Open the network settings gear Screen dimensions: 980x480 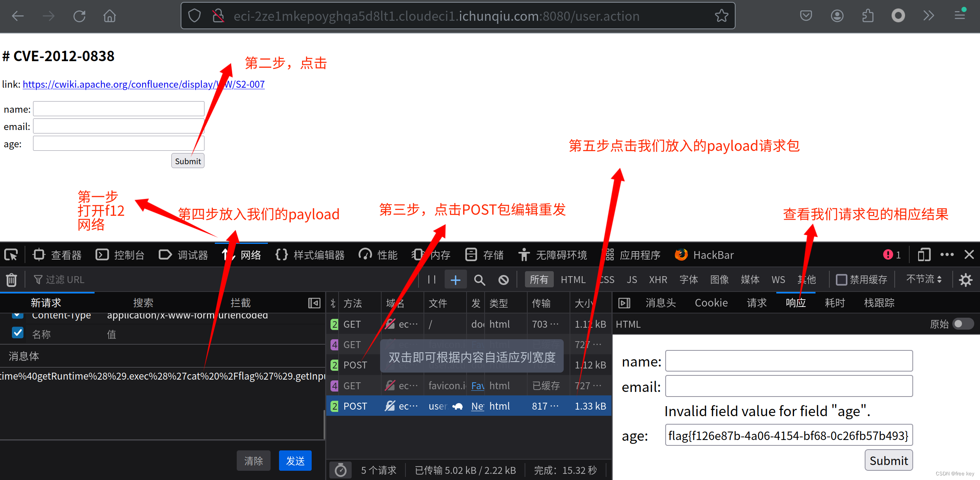[x=966, y=280]
